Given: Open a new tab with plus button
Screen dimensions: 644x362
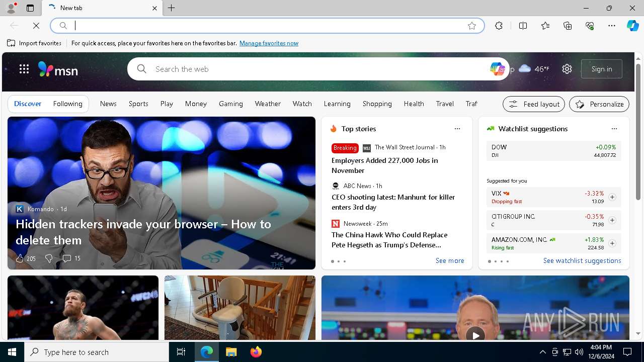Looking at the screenshot, I should (x=172, y=8).
